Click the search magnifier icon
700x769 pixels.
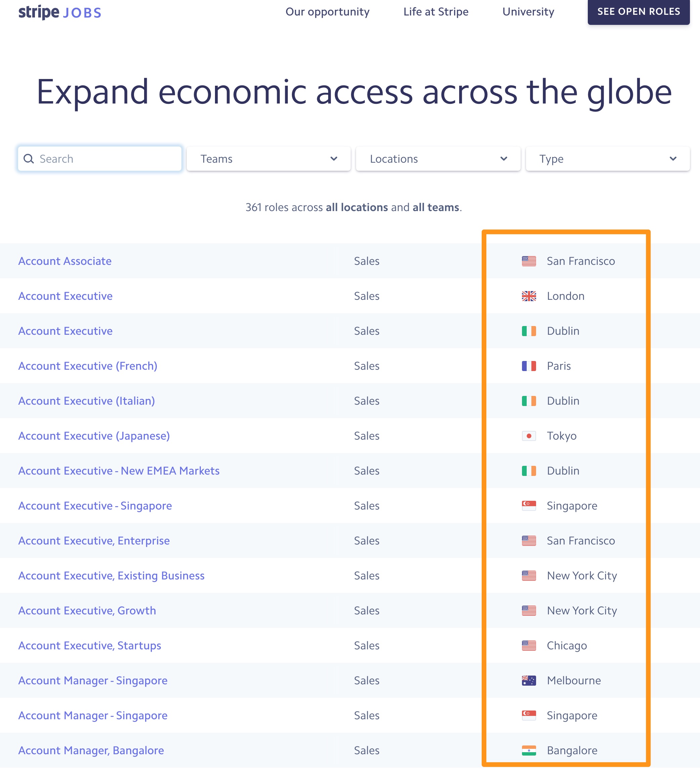click(x=29, y=159)
